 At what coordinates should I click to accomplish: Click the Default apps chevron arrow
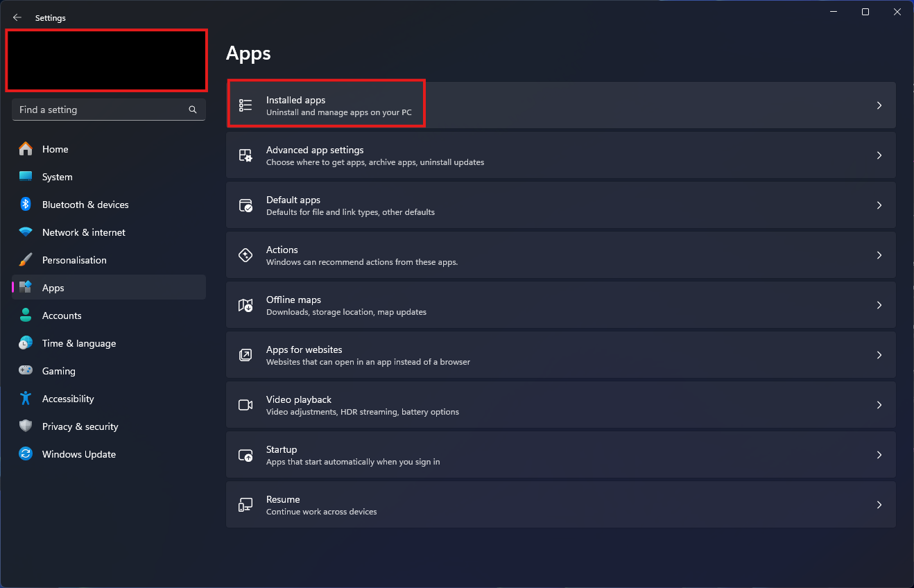point(879,205)
